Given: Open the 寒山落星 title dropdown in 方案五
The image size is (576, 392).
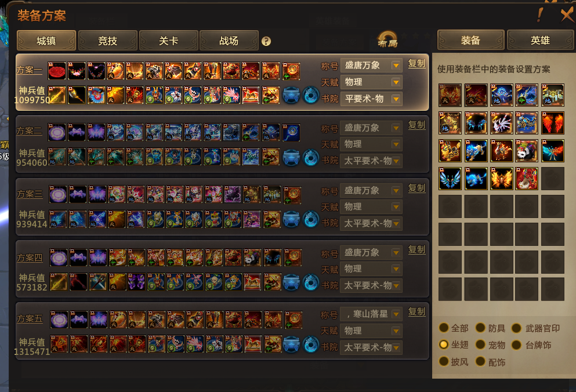Looking at the screenshot, I should pos(371,314).
